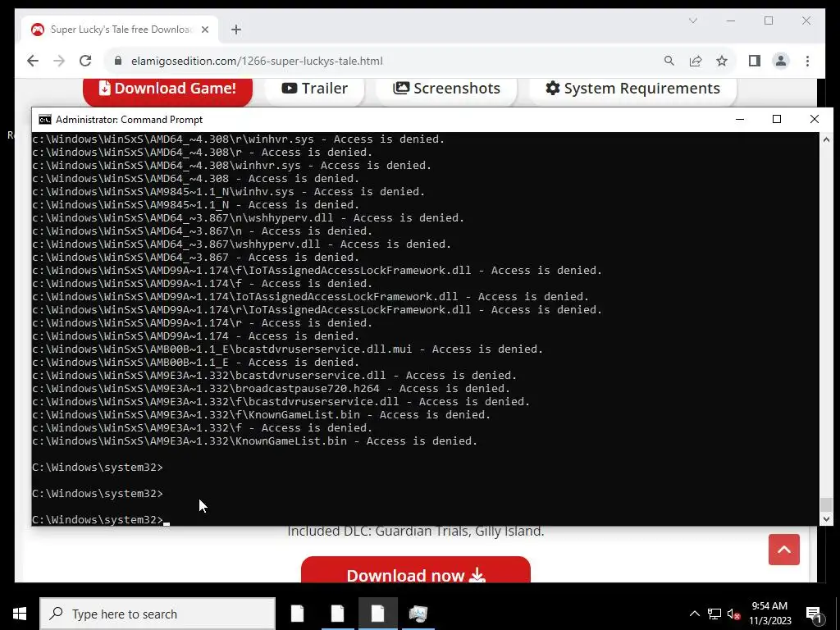The width and height of the screenshot is (840, 630).
Task: Reload the page in Chrome
Action: pyautogui.click(x=85, y=61)
